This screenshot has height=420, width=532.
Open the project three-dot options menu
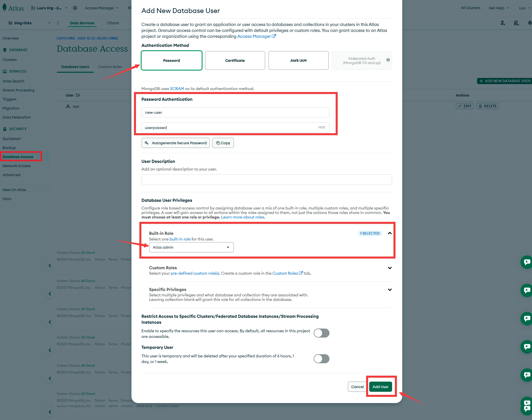(x=58, y=23)
